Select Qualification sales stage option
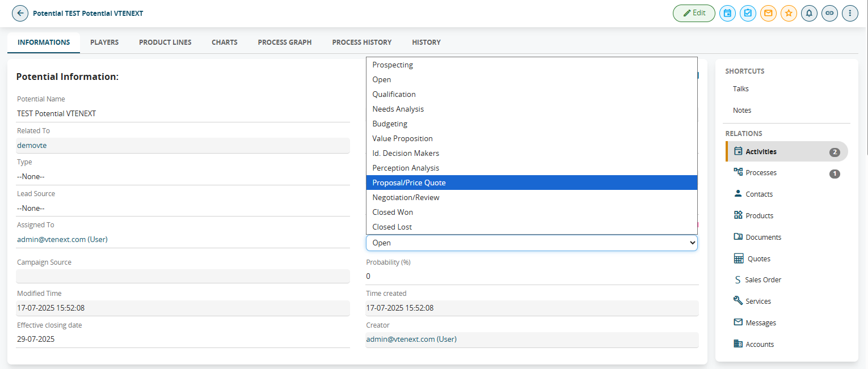 (532, 94)
